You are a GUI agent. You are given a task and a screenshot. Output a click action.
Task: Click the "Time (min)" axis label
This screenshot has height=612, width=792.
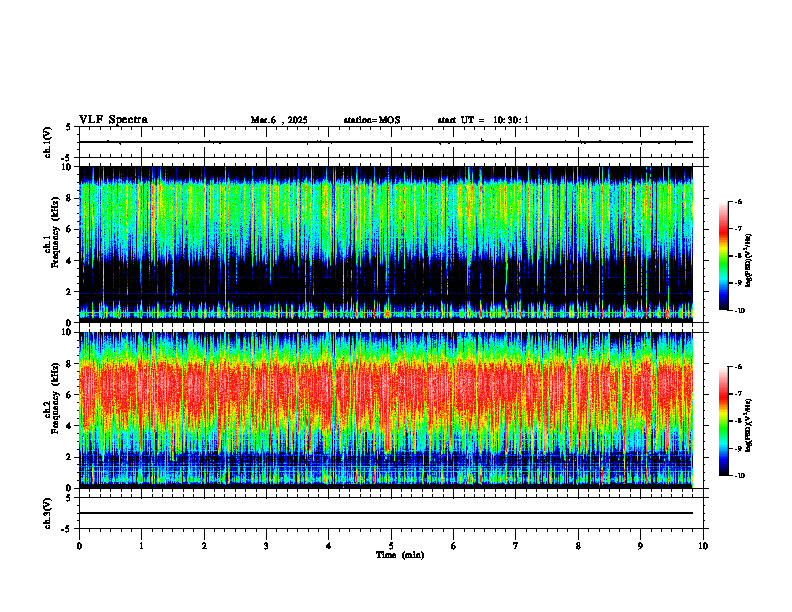(400, 555)
